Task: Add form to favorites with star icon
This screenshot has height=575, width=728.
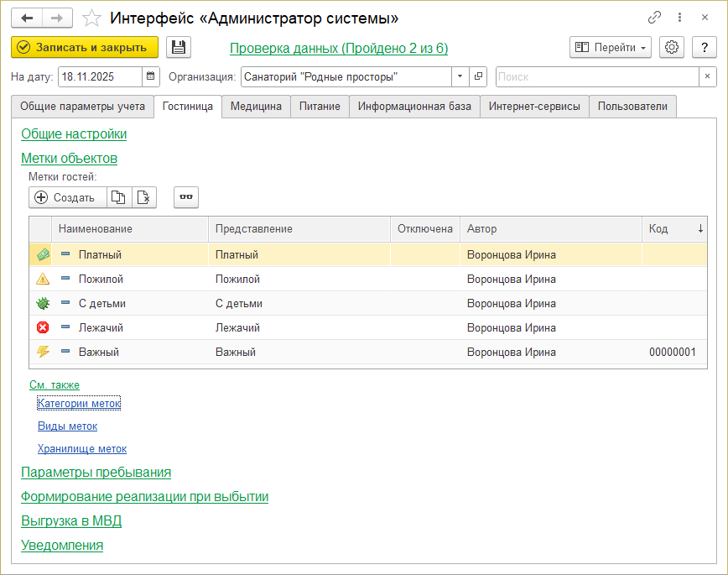Action: point(93,18)
